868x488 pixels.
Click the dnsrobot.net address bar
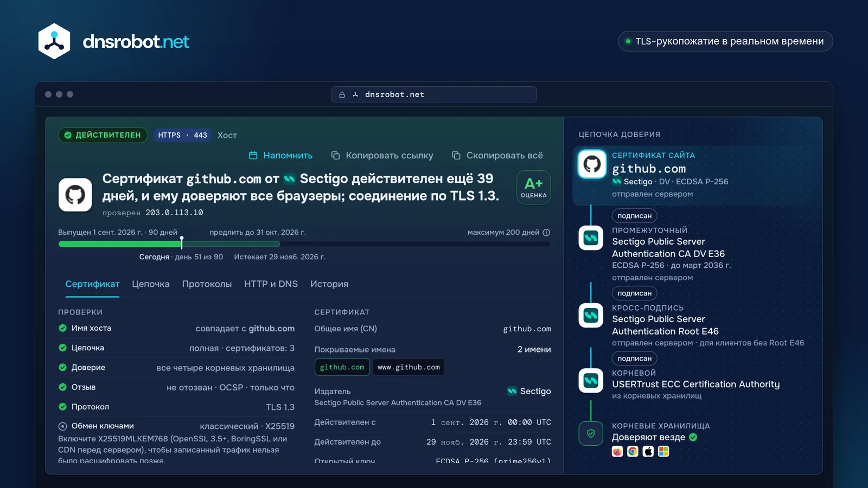pos(434,94)
